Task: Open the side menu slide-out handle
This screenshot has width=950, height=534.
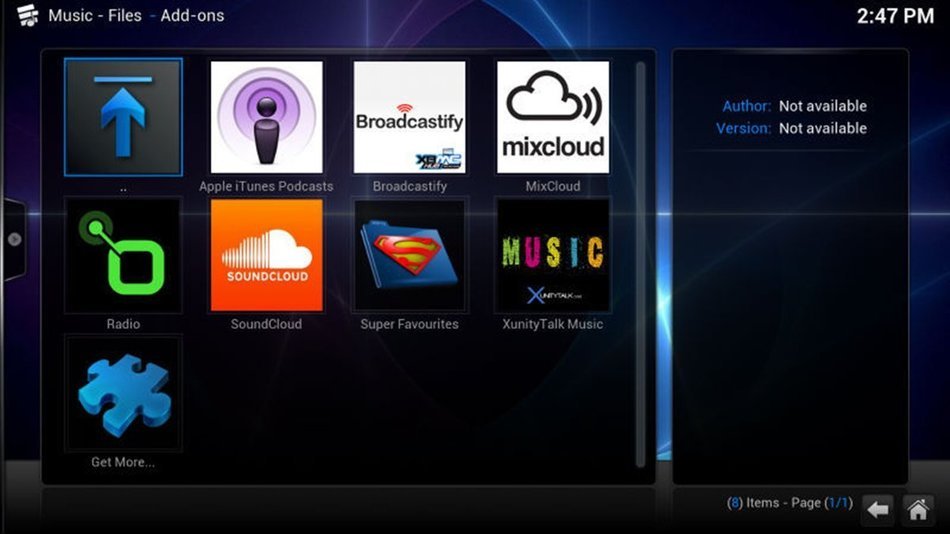Action: point(14,239)
